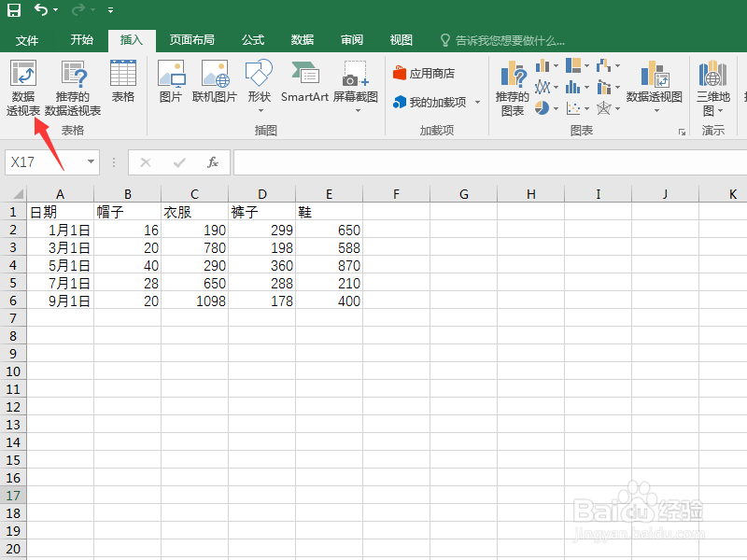Select column A header
Viewport: 747px width, 560px height.
pos(60,194)
